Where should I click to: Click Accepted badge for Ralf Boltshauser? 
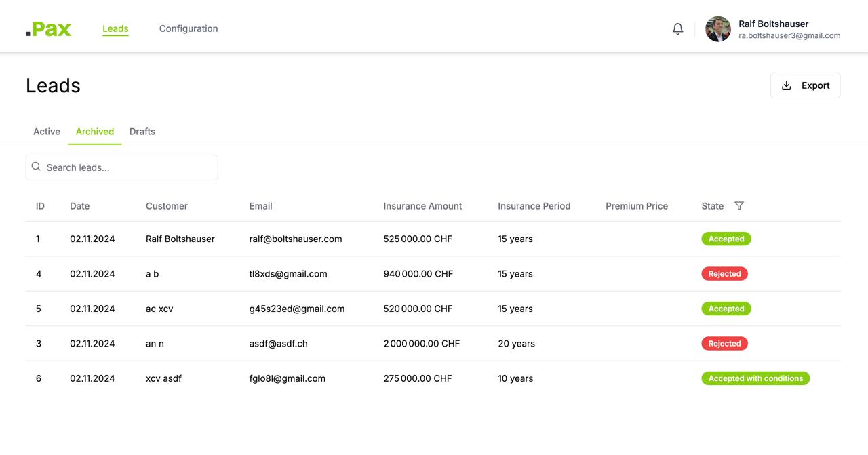click(x=726, y=239)
